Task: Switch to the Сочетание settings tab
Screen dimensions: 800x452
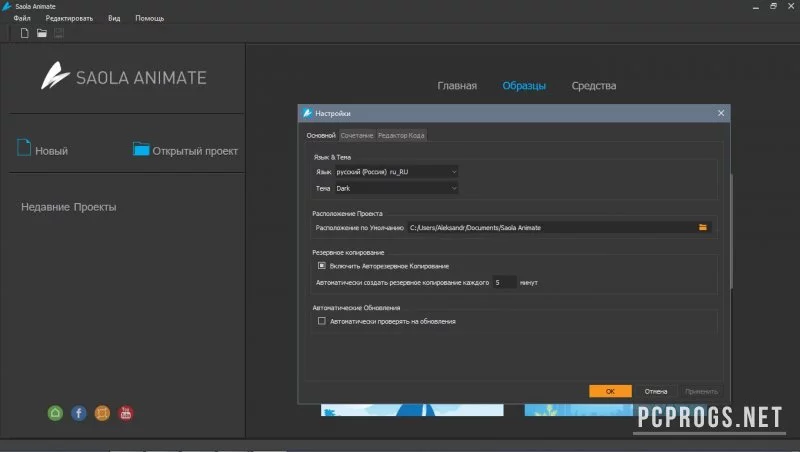Action: 357,135
